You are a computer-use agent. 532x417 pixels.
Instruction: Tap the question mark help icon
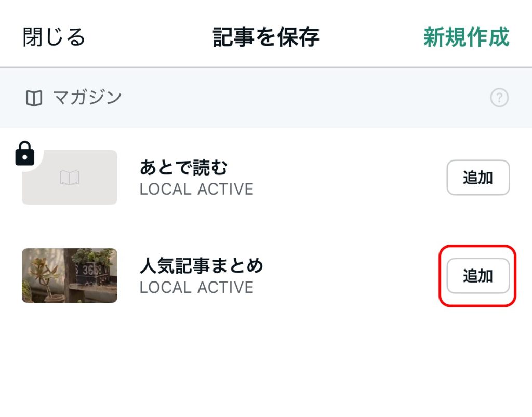499,98
